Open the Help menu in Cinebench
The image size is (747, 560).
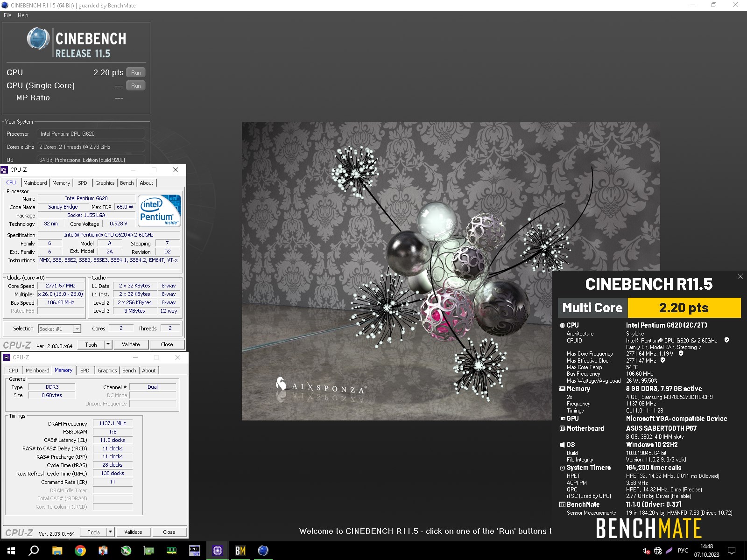coord(23,15)
